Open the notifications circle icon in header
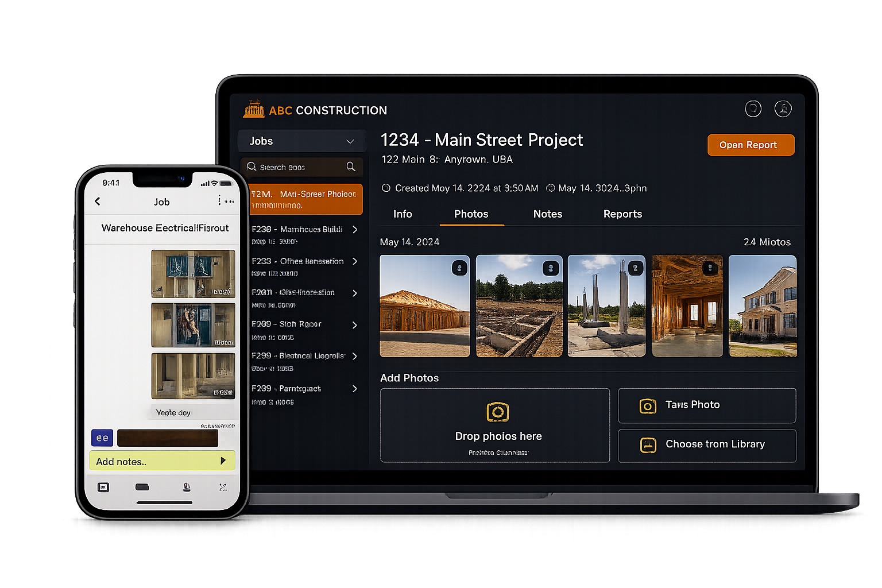 (x=753, y=109)
